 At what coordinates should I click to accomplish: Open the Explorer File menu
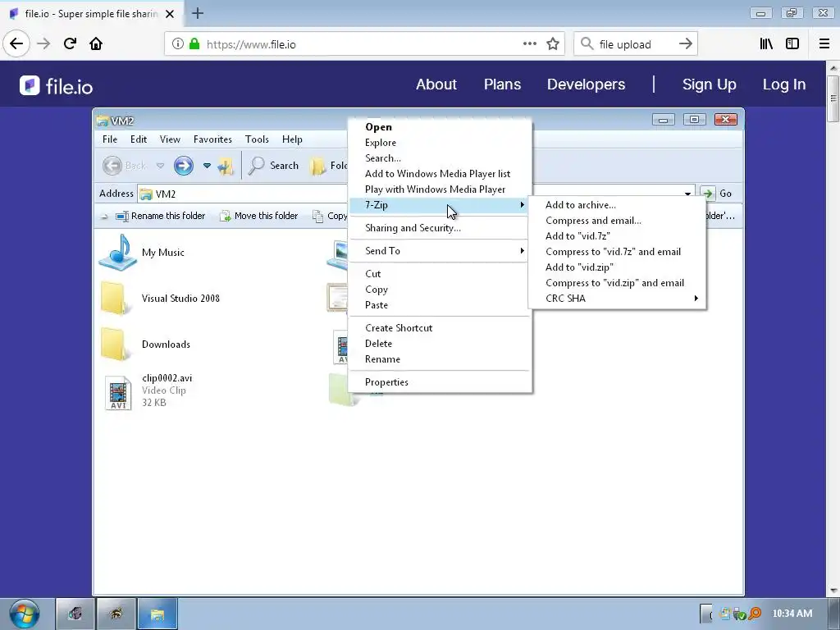(110, 139)
